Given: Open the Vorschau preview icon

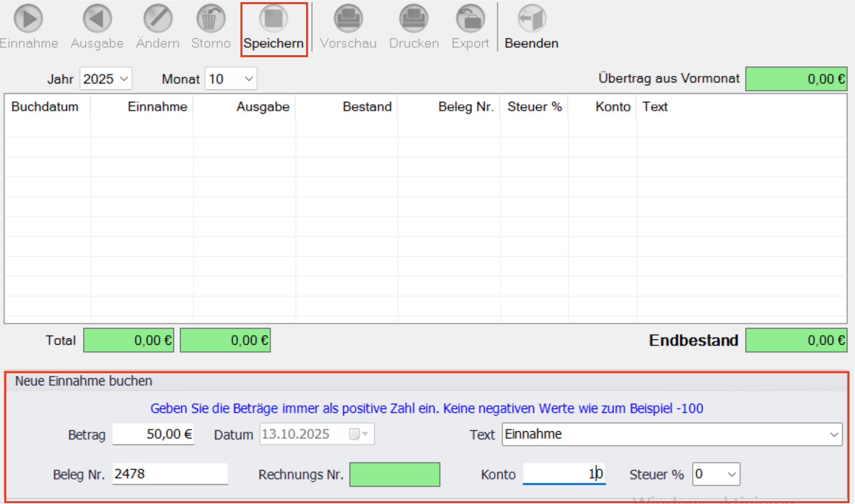Looking at the screenshot, I should 348,19.
